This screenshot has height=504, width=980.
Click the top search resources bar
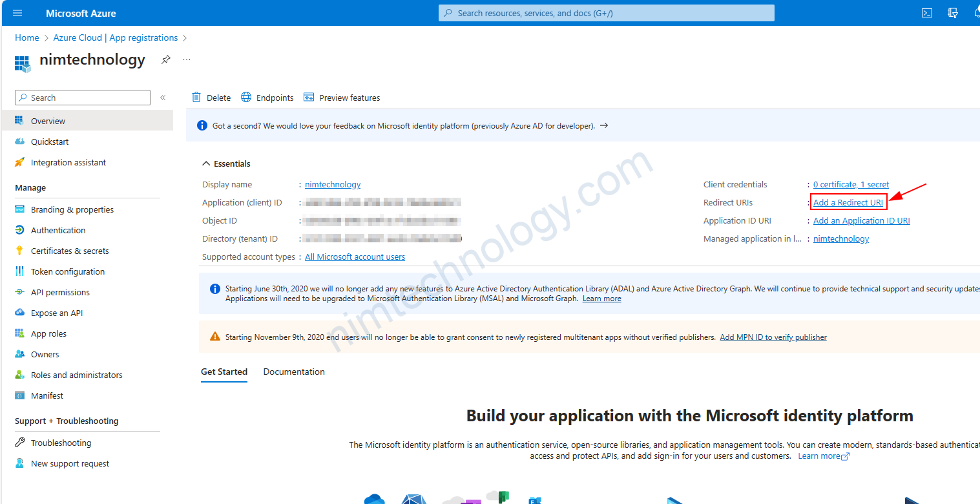point(606,13)
